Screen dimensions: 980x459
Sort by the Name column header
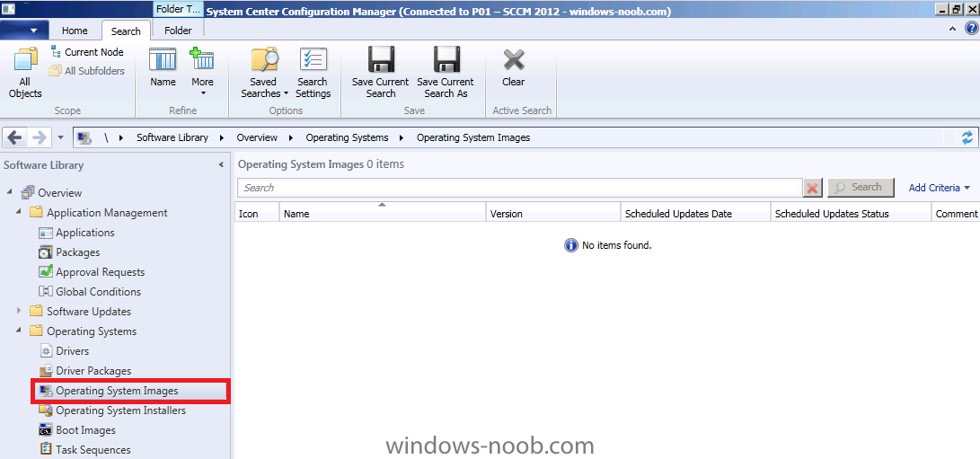tap(383, 213)
